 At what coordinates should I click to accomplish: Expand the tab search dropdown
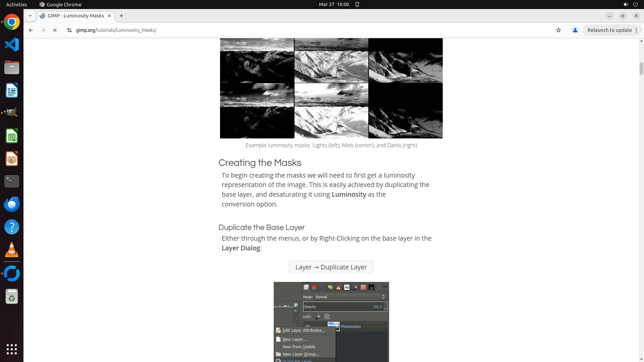click(30, 16)
